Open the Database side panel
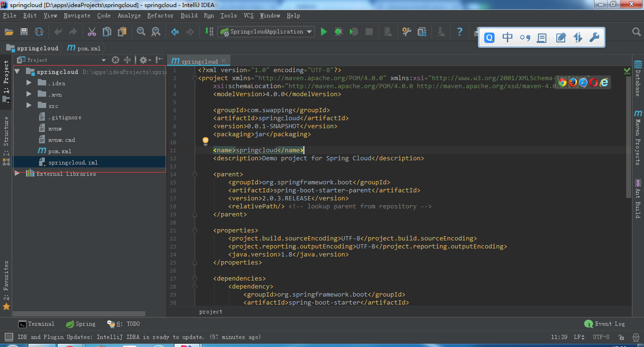The width and height of the screenshot is (644, 347). [638, 78]
